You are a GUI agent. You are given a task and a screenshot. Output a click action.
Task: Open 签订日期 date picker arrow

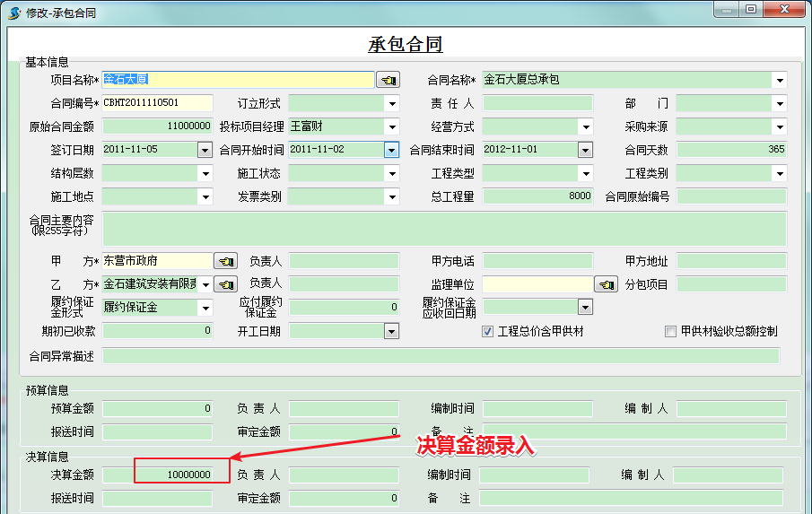205,150
